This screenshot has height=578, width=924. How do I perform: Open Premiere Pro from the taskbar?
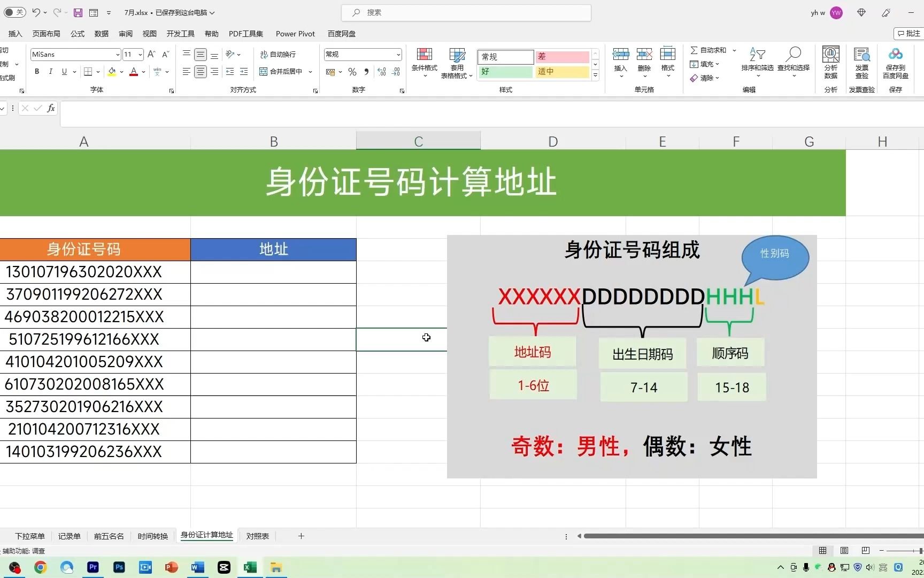pyautogui.click(x=93, y=567)
